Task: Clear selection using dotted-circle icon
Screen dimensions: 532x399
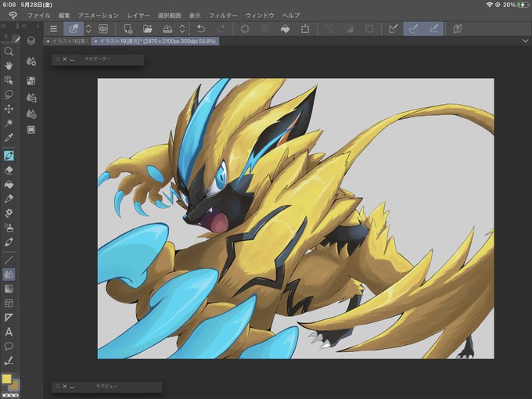Action: point(245,29)
